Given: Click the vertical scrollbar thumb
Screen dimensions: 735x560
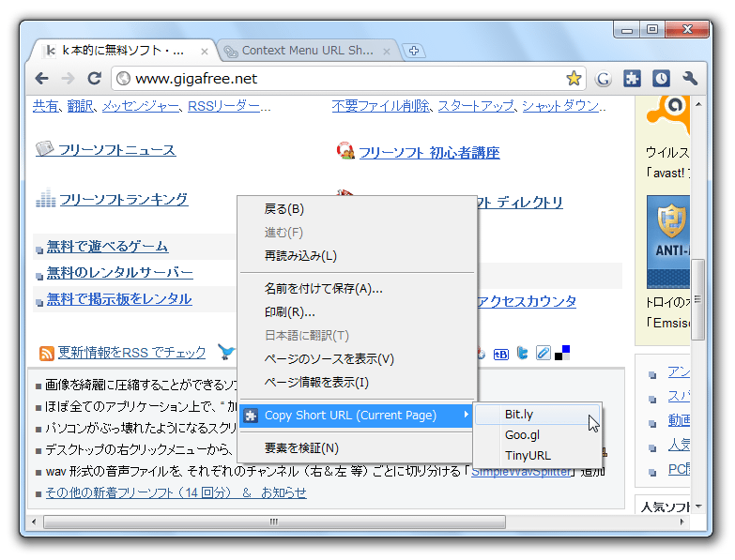Looking at the screenshot, I should (x=698, y=299).
